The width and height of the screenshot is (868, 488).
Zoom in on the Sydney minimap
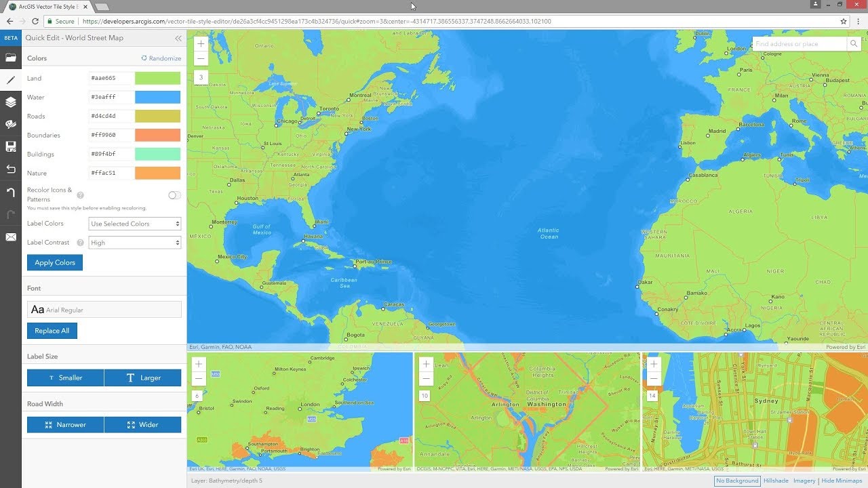654,364
